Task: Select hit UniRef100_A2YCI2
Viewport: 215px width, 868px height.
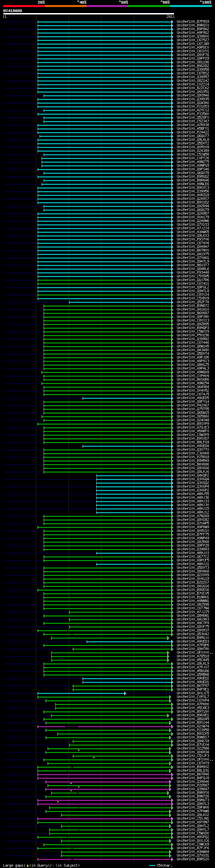Action: 193,110
